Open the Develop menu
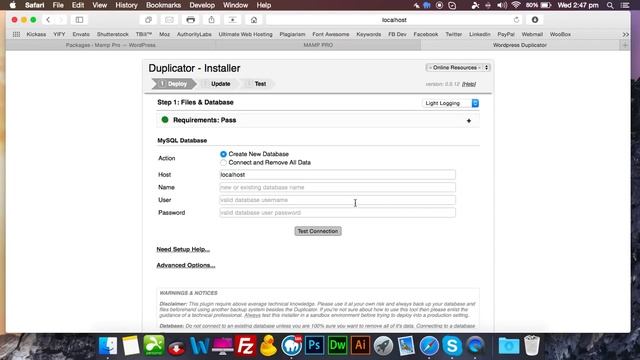This screenshot has height=360, width=640. [202, 5]
